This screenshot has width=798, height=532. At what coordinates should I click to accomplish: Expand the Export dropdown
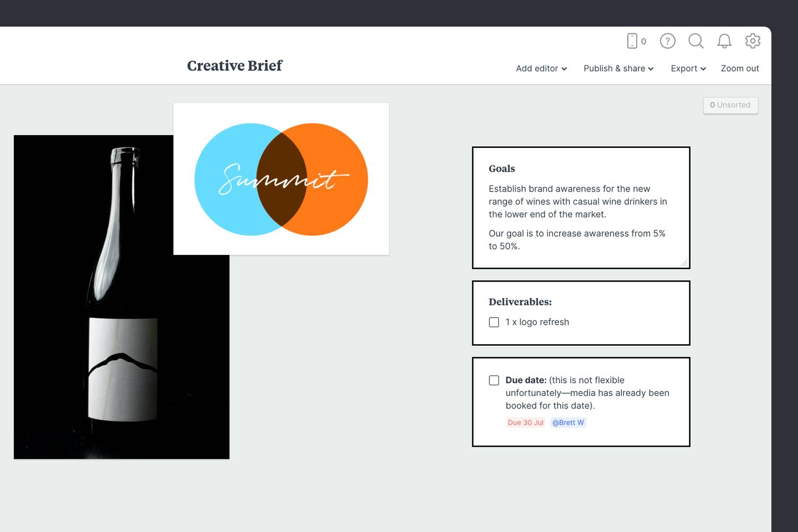687,68
